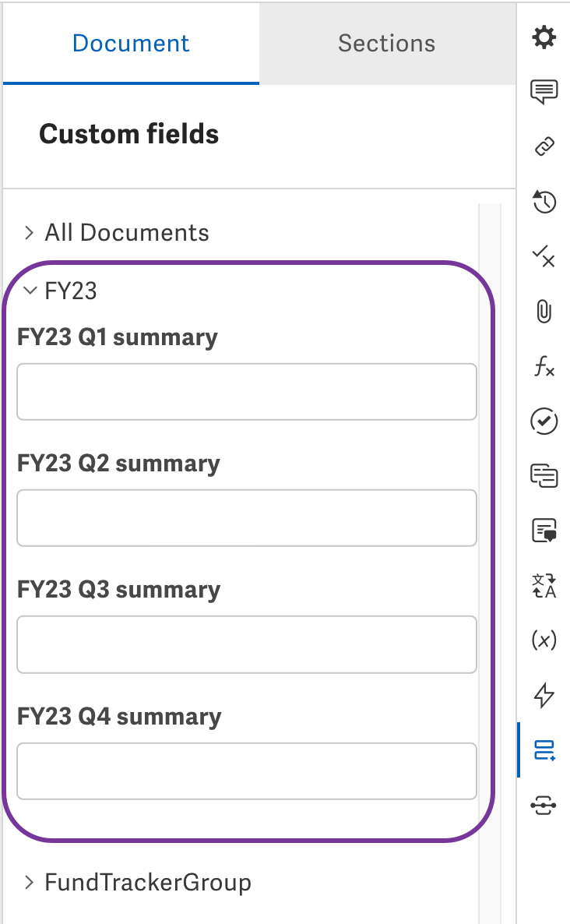The width and height of the screenshot is (570, 924).
Task: Open settings gear icon in sidebar
Action: click(544, 37)
